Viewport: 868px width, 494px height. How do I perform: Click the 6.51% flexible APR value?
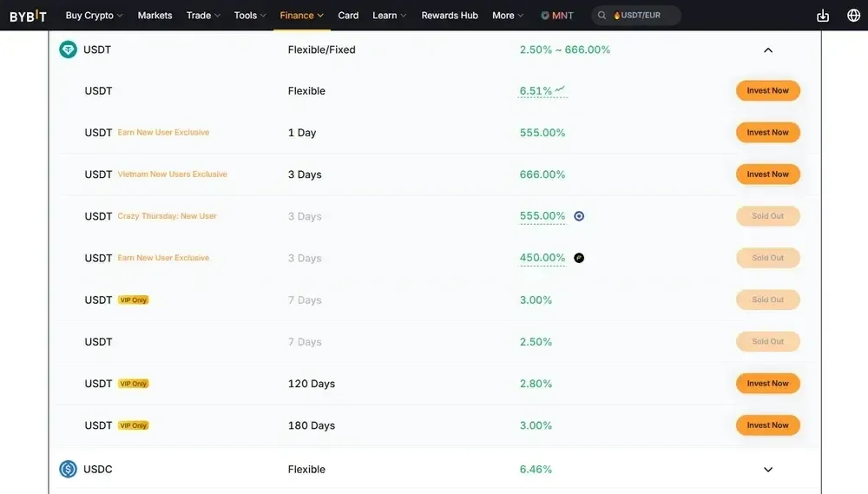[536, 91]
